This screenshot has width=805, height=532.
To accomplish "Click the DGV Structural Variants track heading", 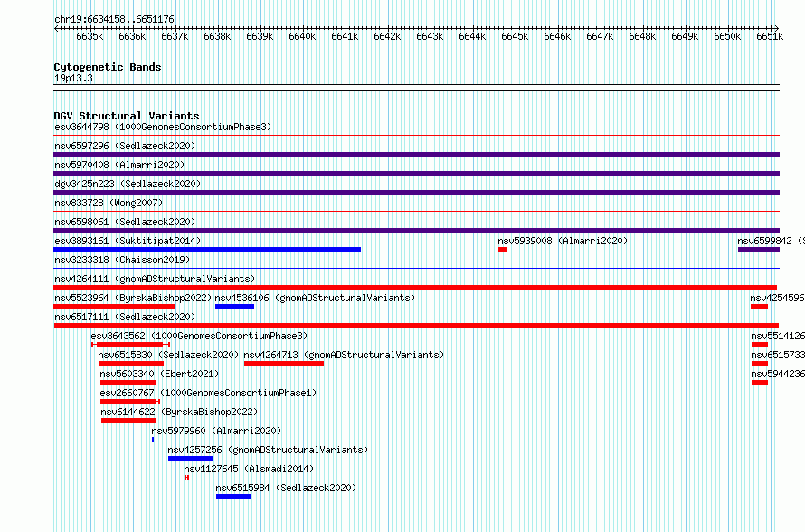I will coord(127,116).
